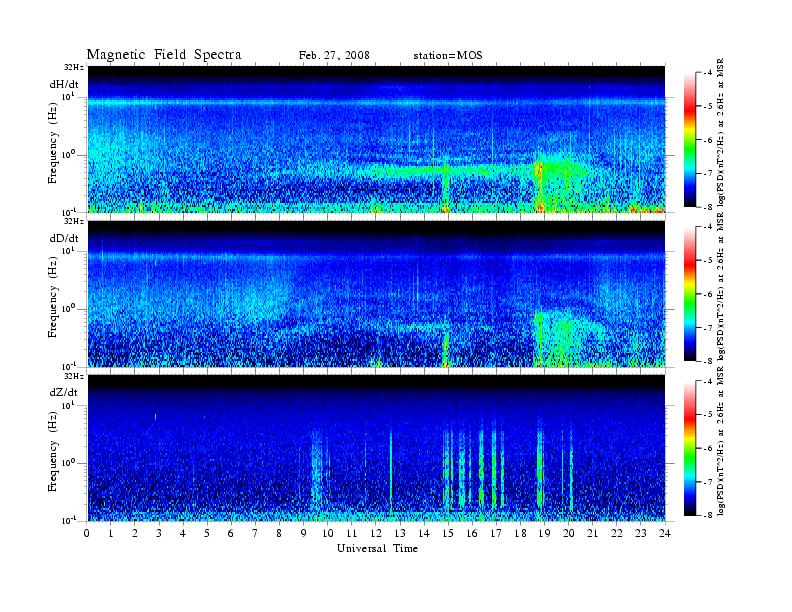Click the "Frequency (Hz)" label of the dD/dt panel
The image size is (792, 612).
tap(53, 297)
